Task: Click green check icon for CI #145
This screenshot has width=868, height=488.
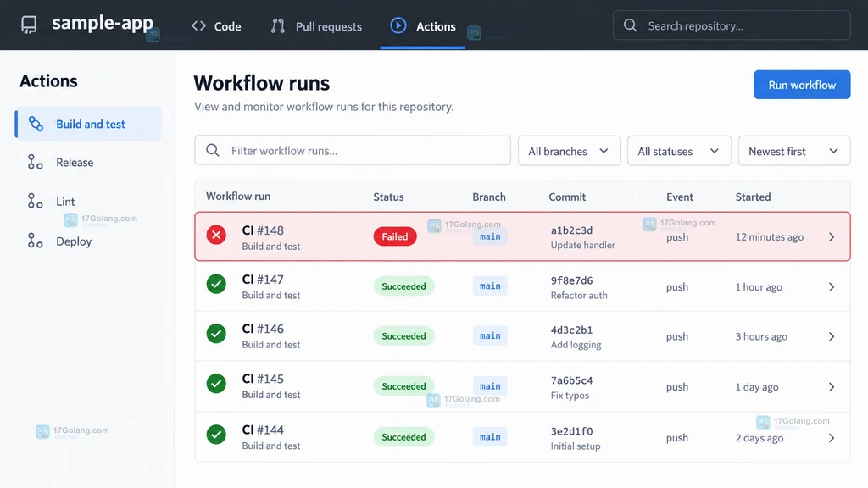Action: (216, 384)
